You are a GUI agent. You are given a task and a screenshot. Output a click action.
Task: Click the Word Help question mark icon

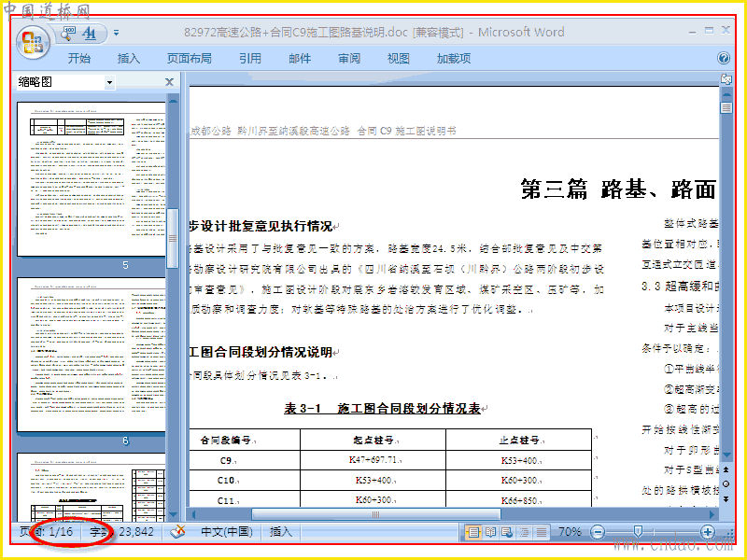pos(723,58)
